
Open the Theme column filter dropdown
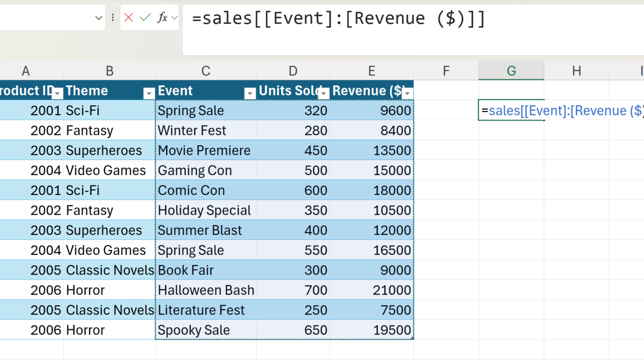pos(148,93)
